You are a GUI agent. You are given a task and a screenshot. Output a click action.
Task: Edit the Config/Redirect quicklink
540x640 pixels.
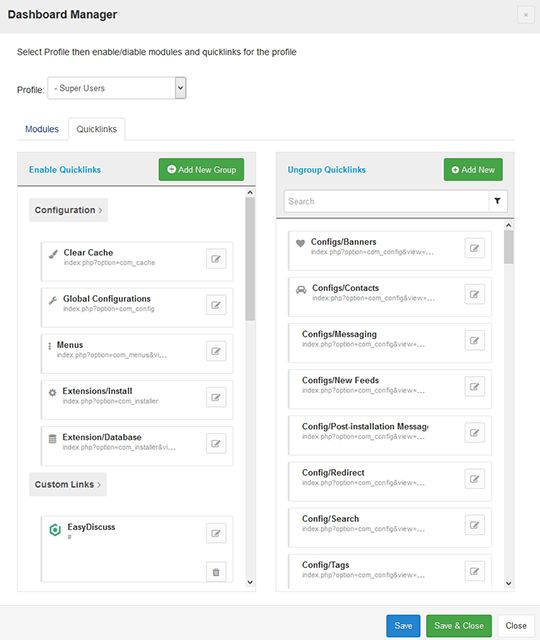tap(475, 479)
